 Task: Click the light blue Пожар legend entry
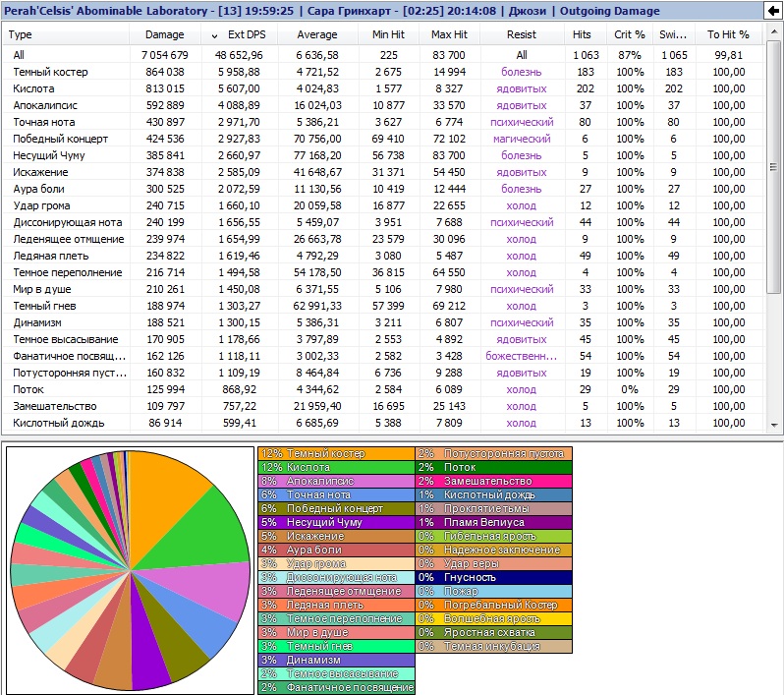tap(494, 592)
